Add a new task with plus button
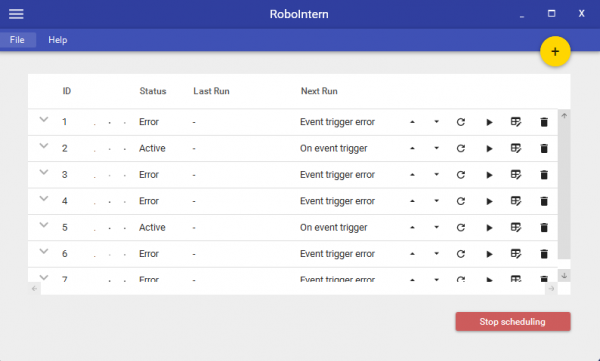 (x=555, y=51)
